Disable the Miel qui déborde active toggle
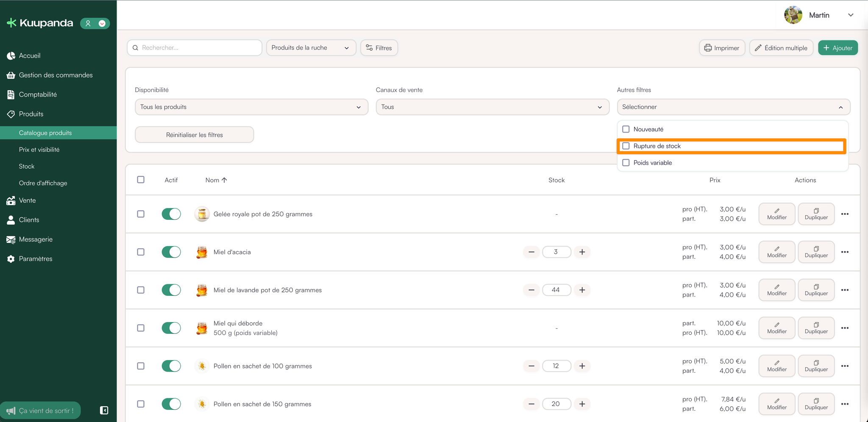The image size is (868, 422). pos(171,328)
